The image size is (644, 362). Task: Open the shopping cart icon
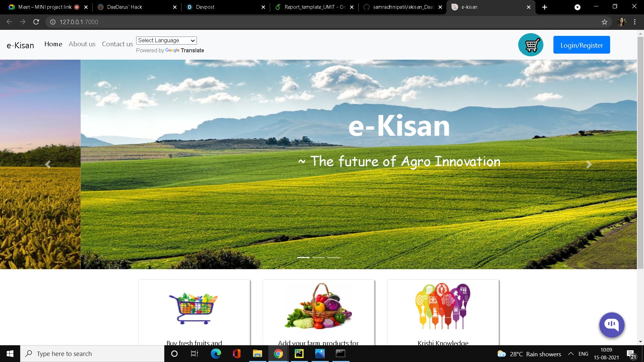pyautogui.click(x=531, y=45)
